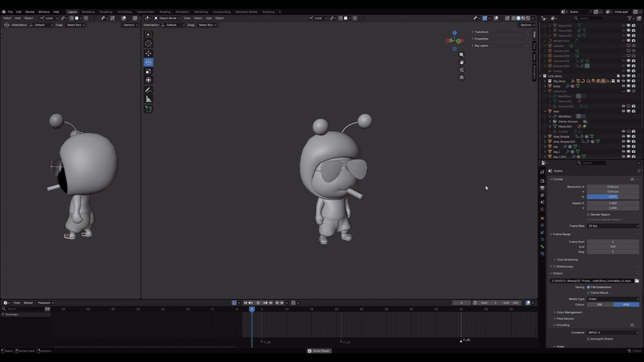
Task: Adjust resolution percentage slider
Action: pyautogui.click(x=612, y=196)
